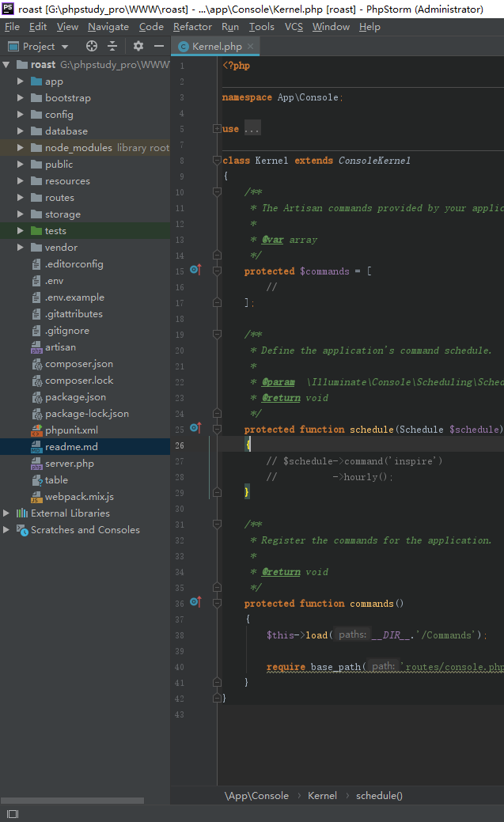Collapse the schedule() method fold marker
Image resolution: width=504 pixels, height=822 pixels.
pos(216,428)
